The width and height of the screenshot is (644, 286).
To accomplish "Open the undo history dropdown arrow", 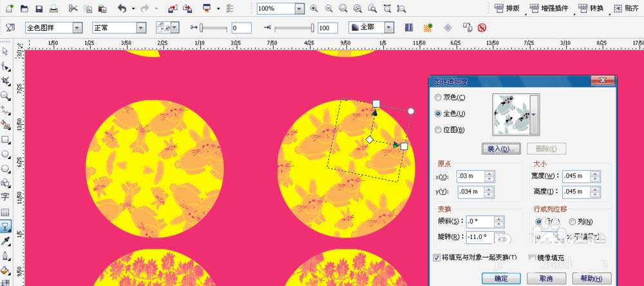I will (133, 8).
